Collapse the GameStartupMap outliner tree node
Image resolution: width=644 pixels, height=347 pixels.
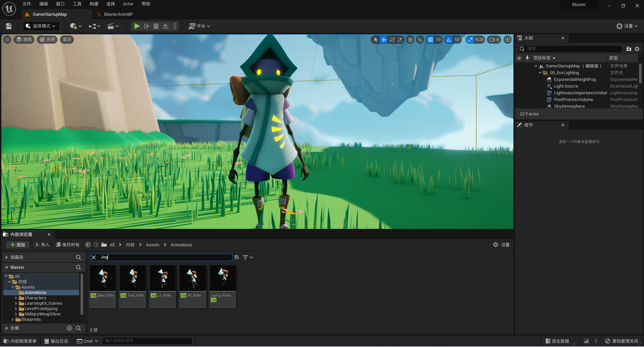(x=536, y=66)
